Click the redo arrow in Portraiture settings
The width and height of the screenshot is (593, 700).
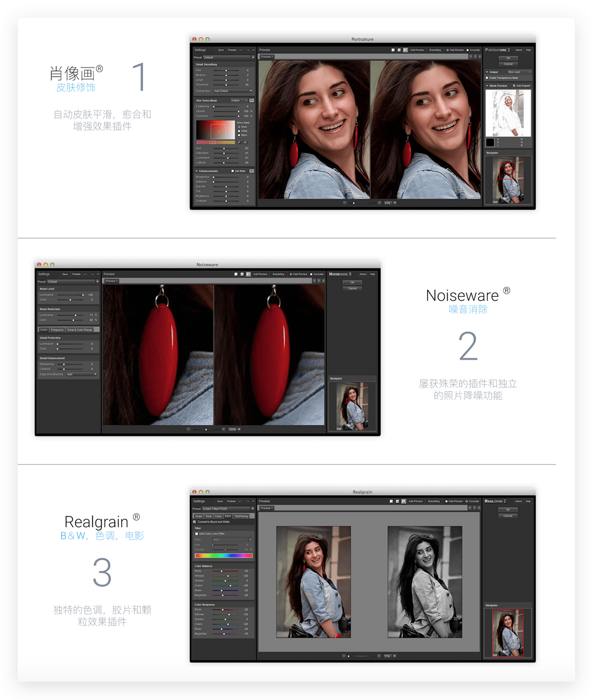[x=248, y=50]
